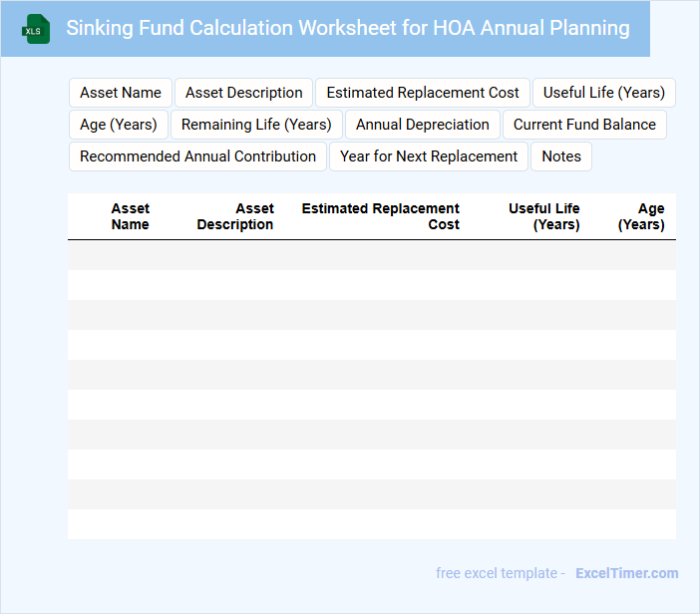Open the ExcelTimer.com link

click(x=627, y=573)
